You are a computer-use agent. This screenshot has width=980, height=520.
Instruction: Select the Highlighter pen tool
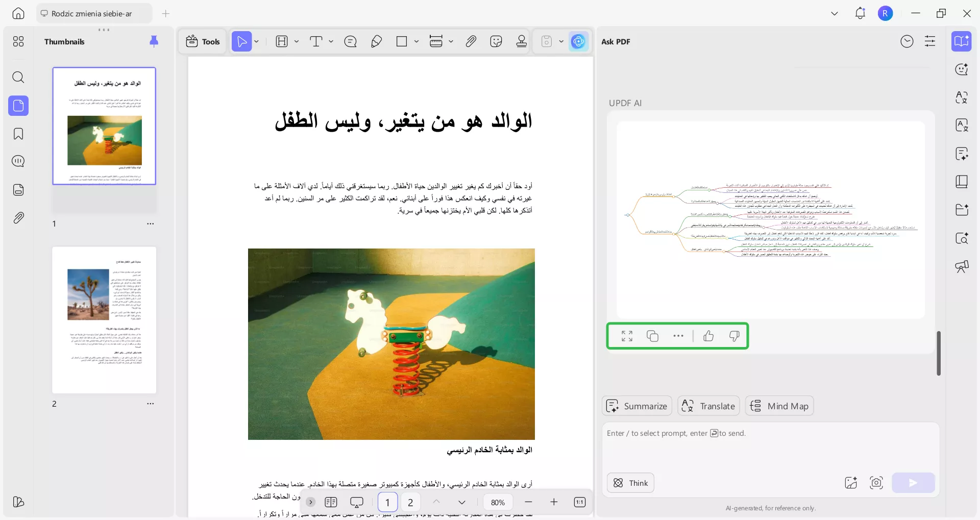click(376, 41)
